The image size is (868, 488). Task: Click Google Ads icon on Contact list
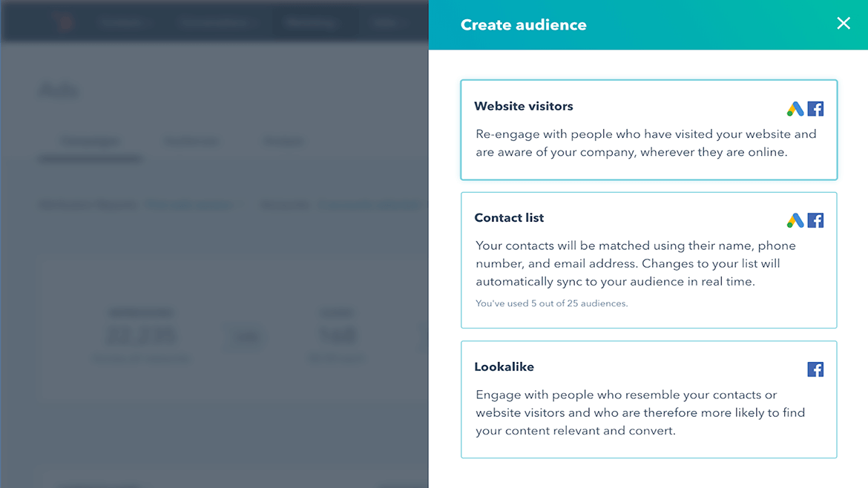pos(795,220)
